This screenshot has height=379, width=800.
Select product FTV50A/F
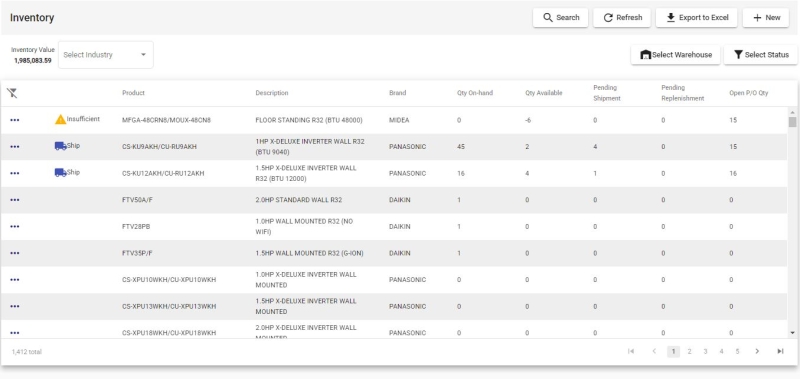[x=137, y=200]
